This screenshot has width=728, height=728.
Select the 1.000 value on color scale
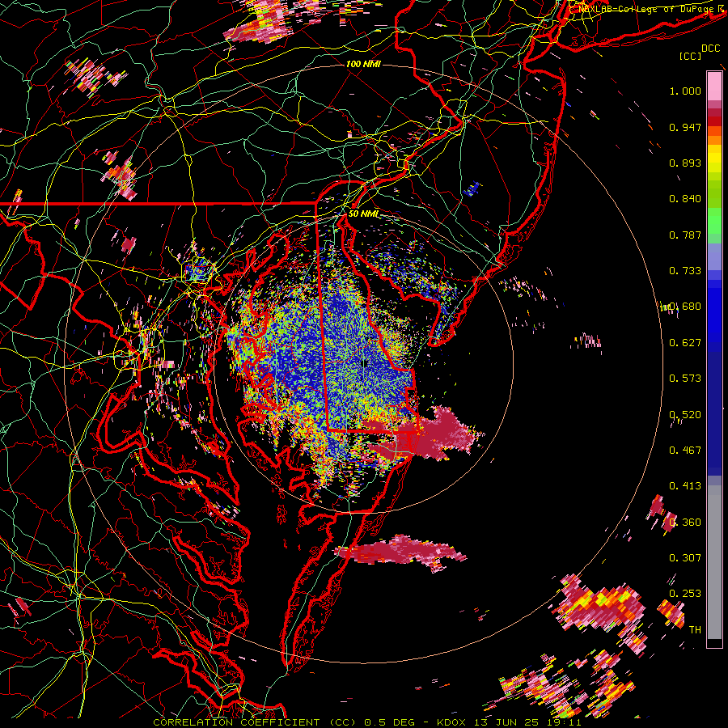[685, 91]
